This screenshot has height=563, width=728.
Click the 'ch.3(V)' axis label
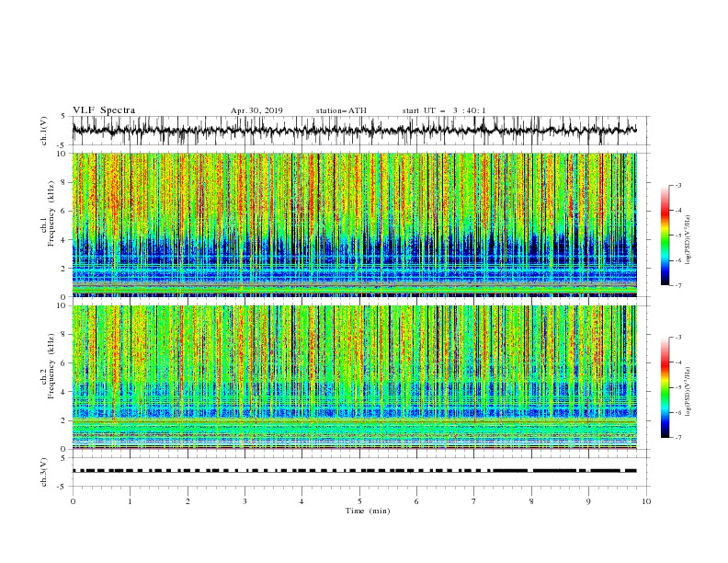point(44,472)
